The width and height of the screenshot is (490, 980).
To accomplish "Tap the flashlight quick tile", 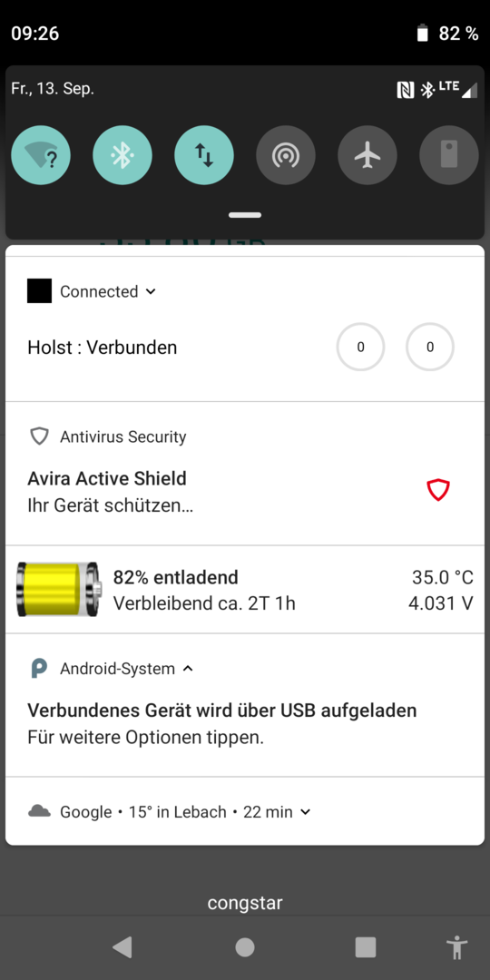I will 449,155.
